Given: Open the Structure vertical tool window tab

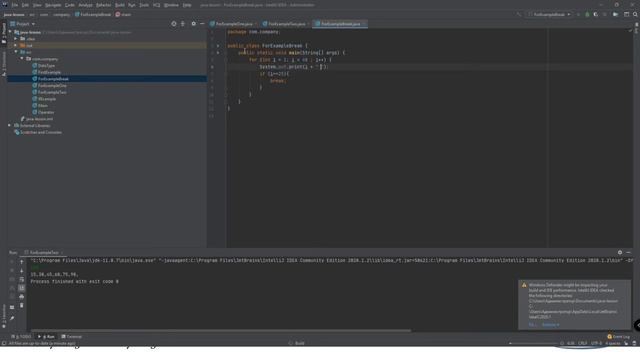Looking at the screenshot, I should (x=4, y=64).
